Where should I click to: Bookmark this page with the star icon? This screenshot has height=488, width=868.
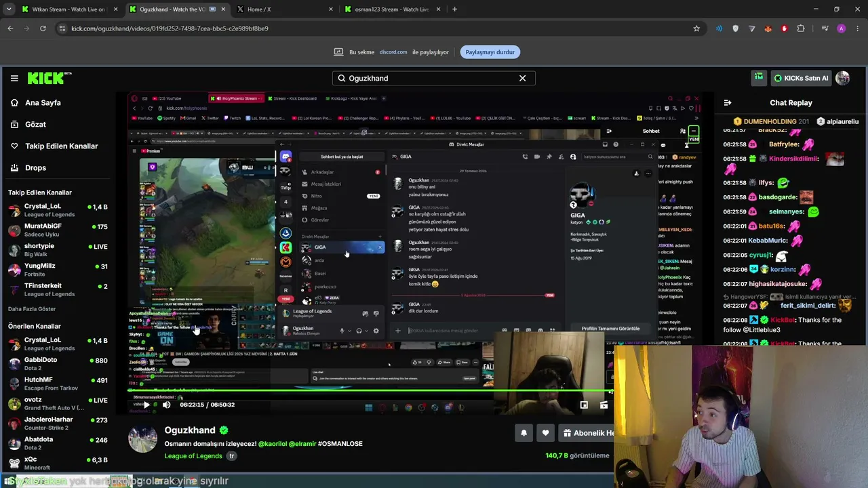[696, 28]
